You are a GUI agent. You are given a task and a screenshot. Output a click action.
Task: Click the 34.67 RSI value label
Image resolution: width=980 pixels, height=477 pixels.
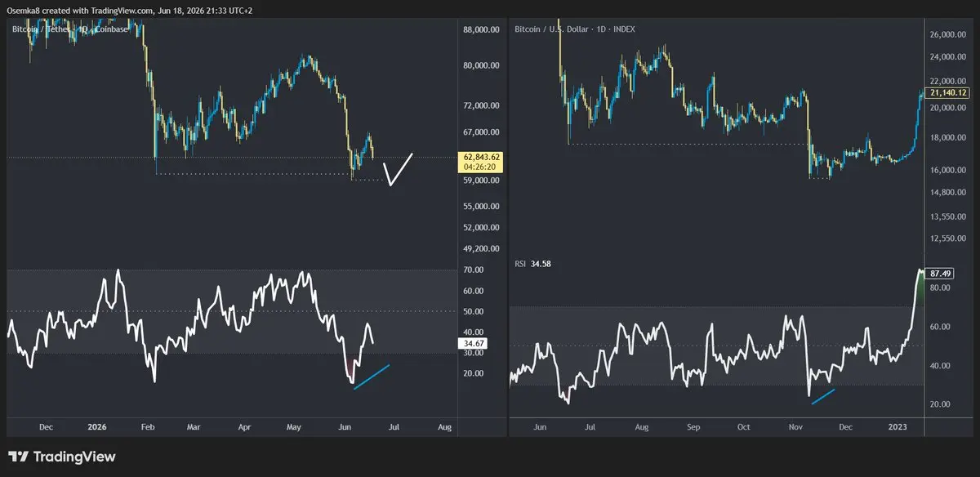(474, 345)
